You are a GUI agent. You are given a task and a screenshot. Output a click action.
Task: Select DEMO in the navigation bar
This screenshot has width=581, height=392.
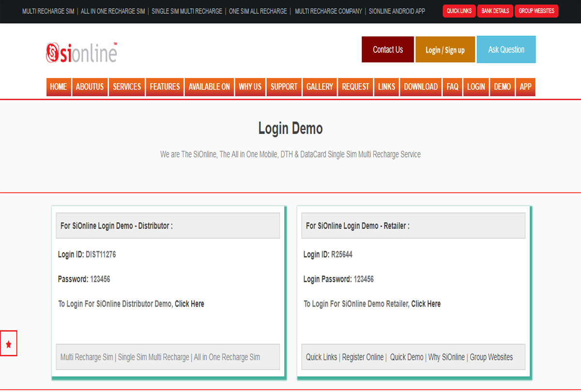click(502, 87)
